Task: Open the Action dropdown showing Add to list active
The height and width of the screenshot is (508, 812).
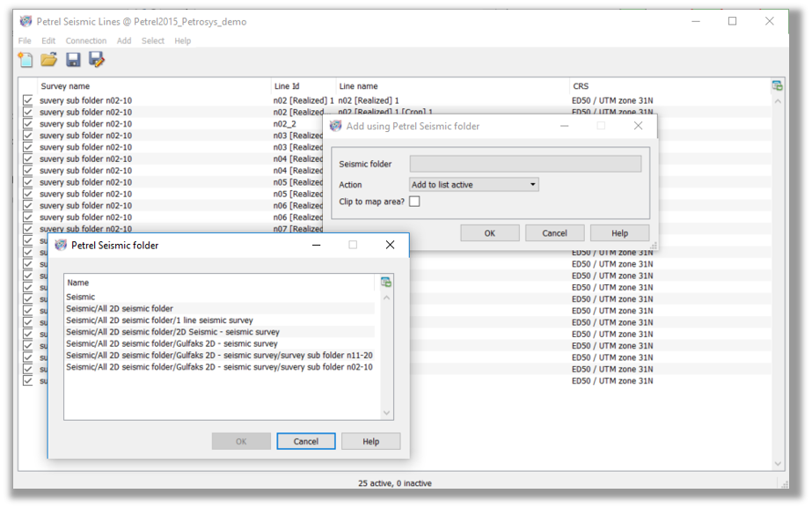Action: pyautogui.click(x=474, y=185)
